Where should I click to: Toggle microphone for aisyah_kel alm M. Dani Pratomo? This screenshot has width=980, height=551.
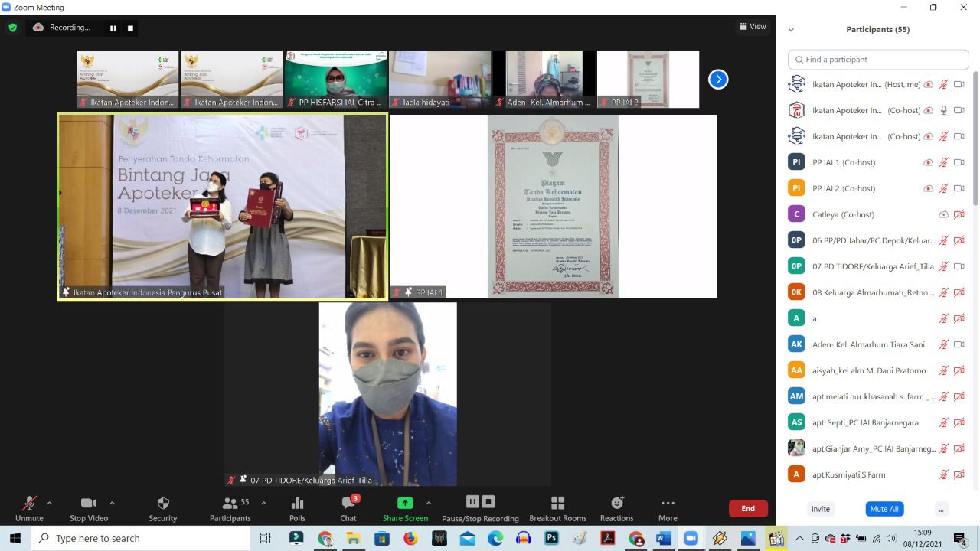(x=944, y=371)
